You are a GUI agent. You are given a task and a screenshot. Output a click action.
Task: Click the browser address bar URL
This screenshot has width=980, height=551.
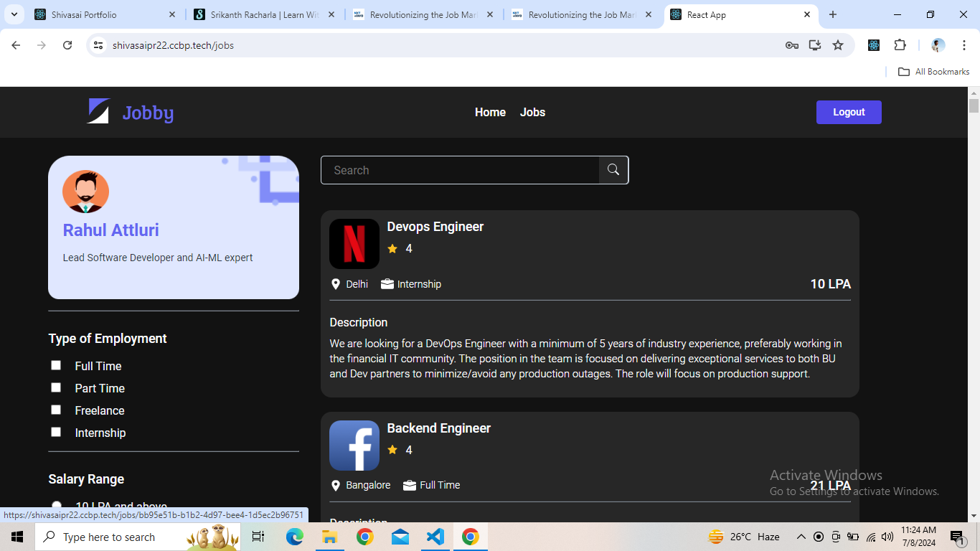(173, 45)
